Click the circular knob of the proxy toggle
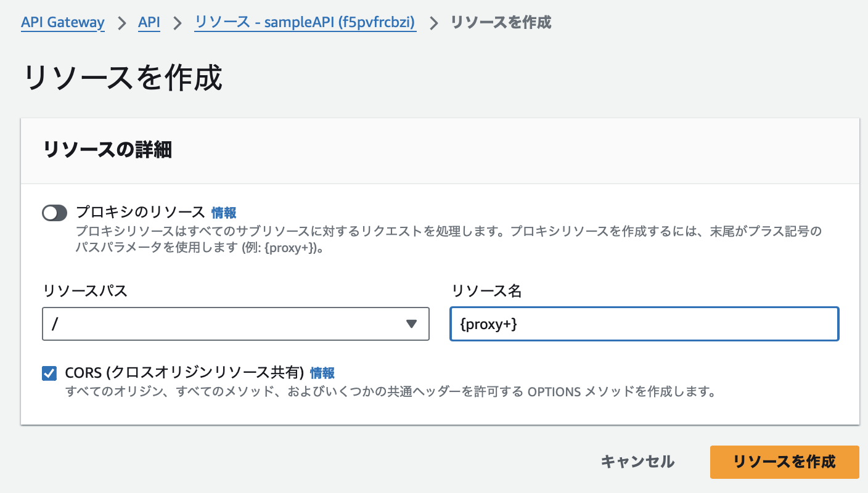The height and width of the screenshot is (493, 868). (50, 213)
